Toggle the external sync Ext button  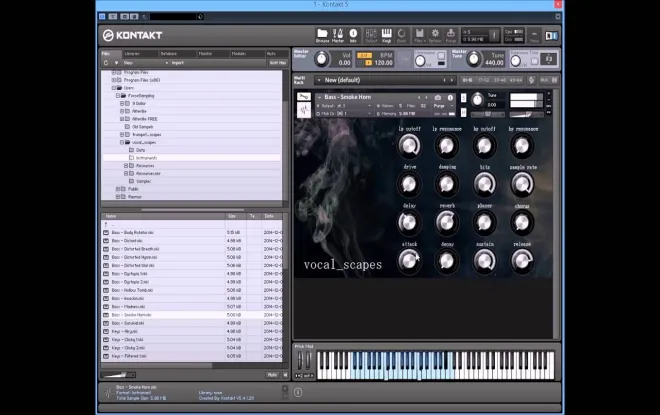[364, 55]
